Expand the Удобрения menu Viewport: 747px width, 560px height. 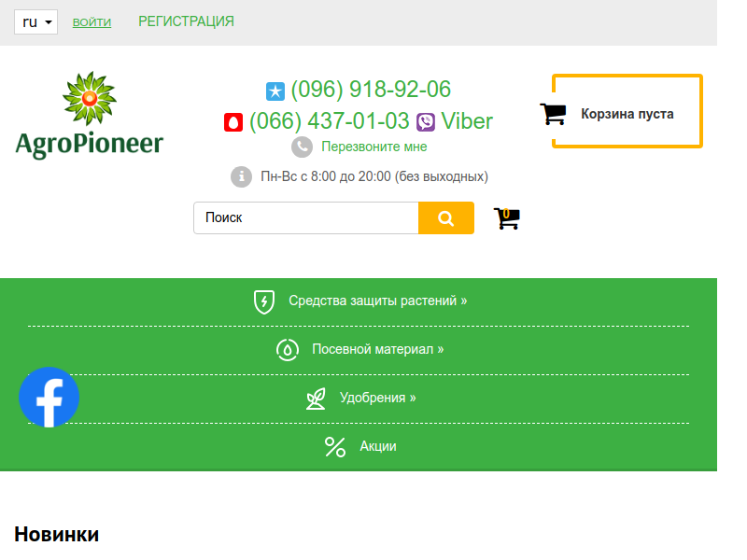pyautogui.click(x=378, y=398)
